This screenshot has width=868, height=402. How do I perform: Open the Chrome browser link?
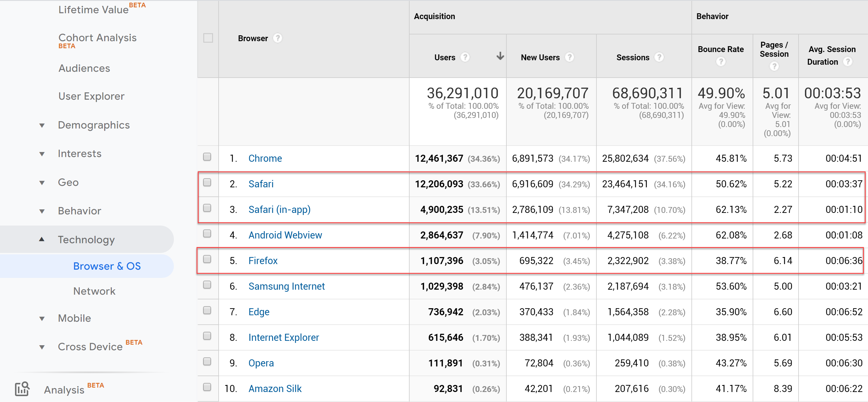pos(265,158)
